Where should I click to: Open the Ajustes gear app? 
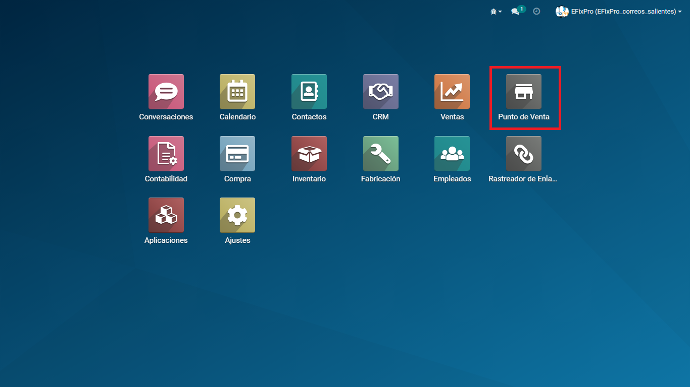point(237,215)
